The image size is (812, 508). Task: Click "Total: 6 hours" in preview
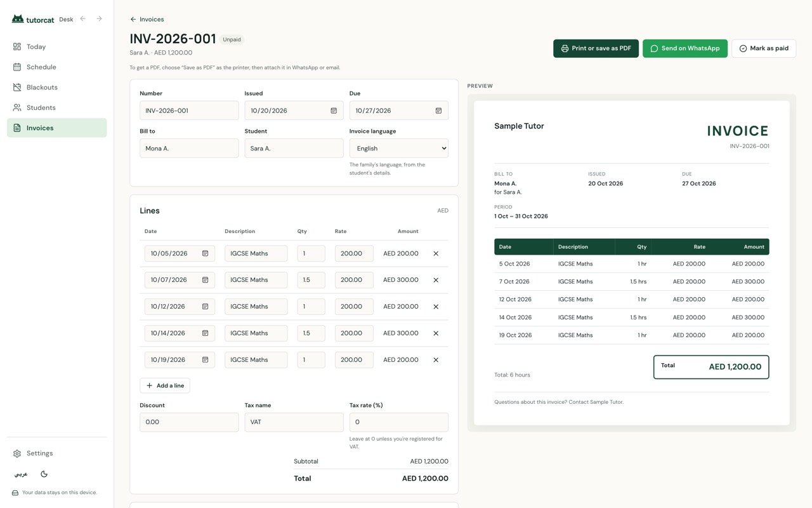point(512,375)
